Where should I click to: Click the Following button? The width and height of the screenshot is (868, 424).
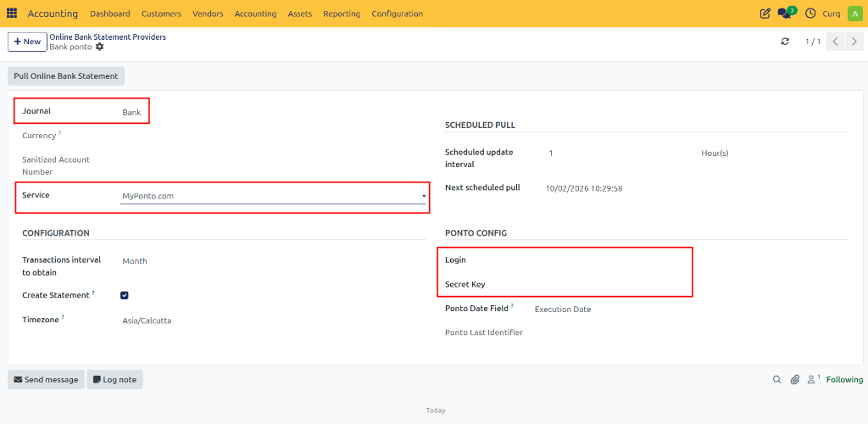(844, 380)
